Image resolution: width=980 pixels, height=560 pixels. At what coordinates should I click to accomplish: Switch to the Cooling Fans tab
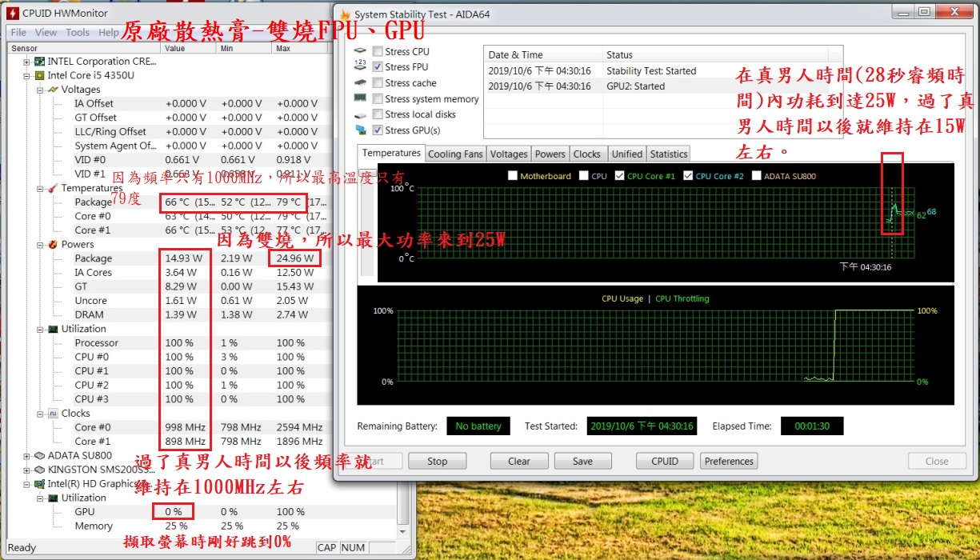456,154
